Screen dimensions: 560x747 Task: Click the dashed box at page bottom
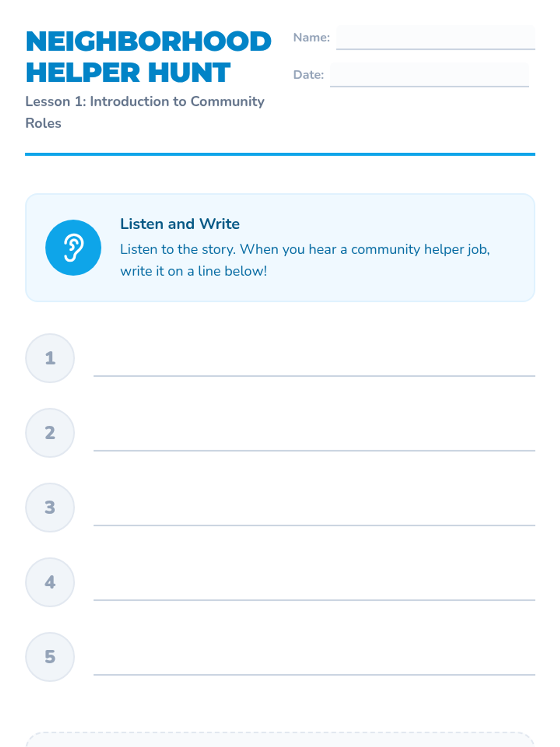click(x=280, y=740)
